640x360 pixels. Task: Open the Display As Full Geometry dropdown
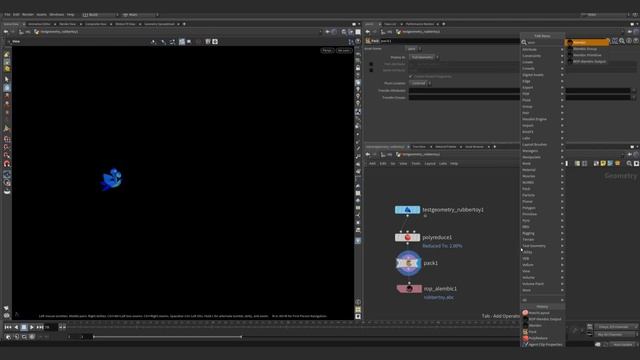pyautogui.click(x=424, y=58)
